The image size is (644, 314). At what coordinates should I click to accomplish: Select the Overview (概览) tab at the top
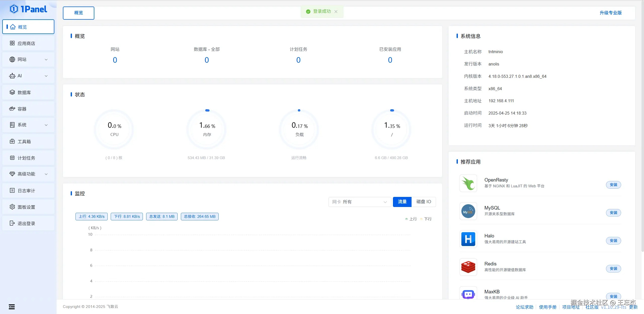point(78,13)
